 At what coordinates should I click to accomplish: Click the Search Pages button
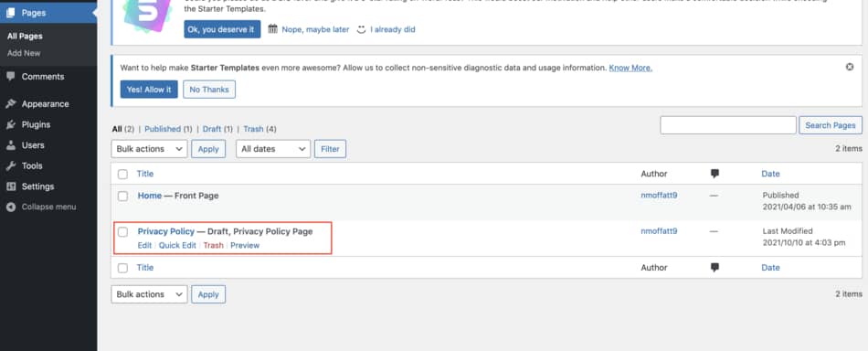tap(831, 125)
